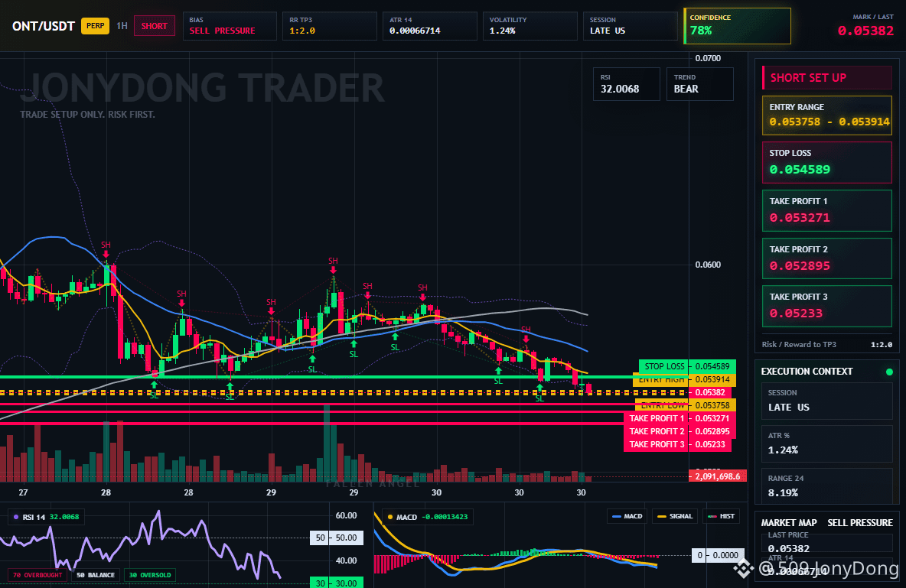Click the CONFIDENCE 78% box

[738, 26]
